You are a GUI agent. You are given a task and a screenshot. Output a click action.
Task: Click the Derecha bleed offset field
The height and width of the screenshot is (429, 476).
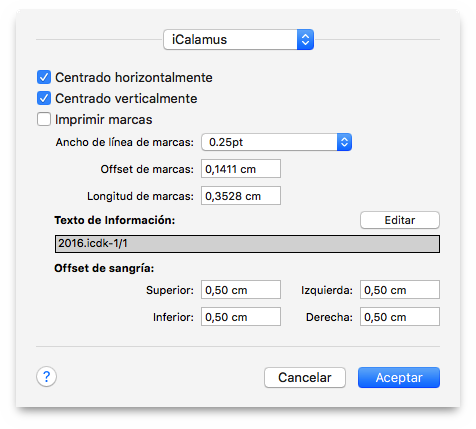point(400,317)
